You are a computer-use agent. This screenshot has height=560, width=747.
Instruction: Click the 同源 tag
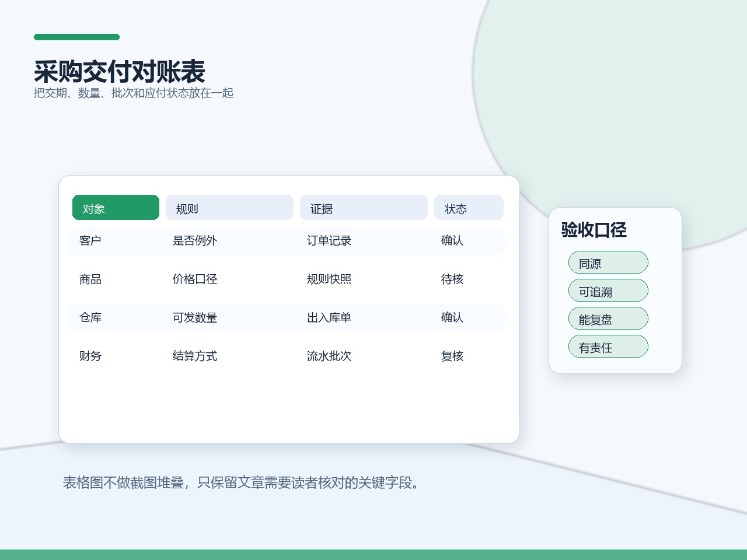tap(608, 262)
